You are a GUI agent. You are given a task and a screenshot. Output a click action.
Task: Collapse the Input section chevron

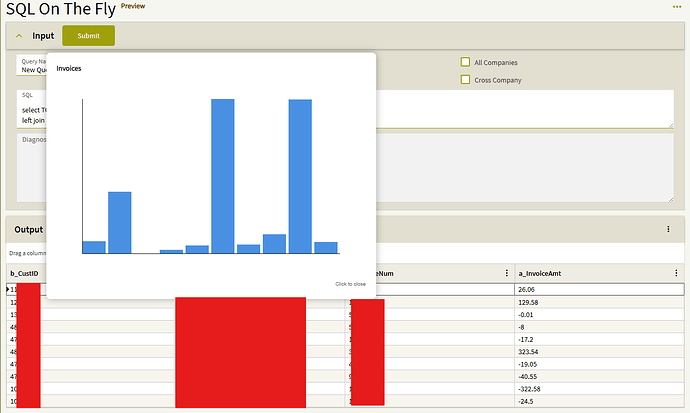(x=19, y=36)
